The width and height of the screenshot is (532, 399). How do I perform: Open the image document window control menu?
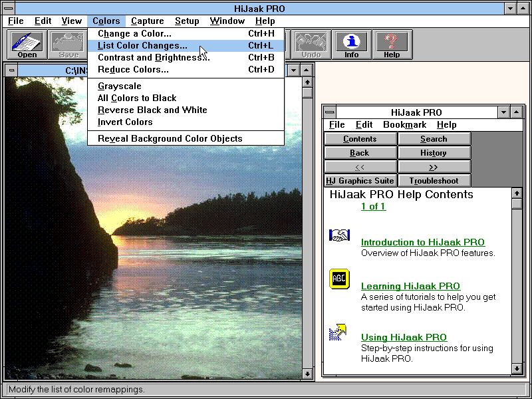coord(11,70)
